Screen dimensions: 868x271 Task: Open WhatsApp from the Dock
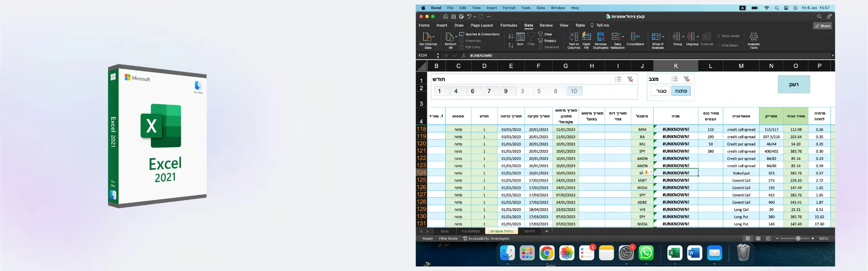(646, 253)
